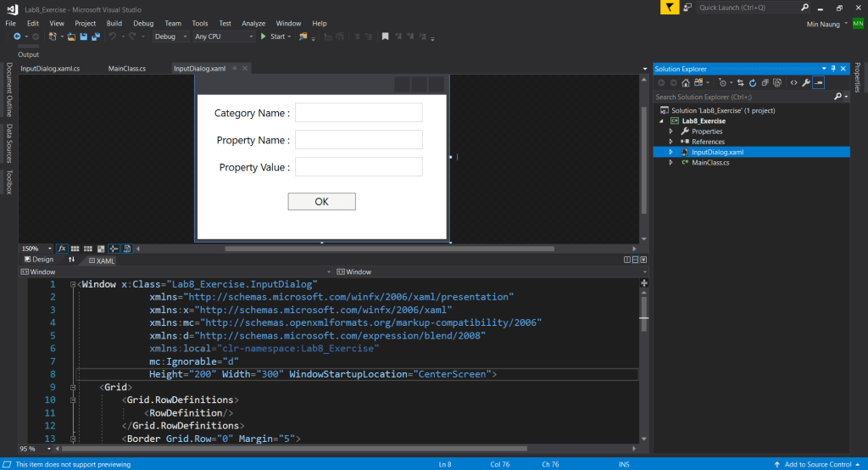868x470 pixels.
Task: Click the swap panes arrows beside Design tab
Action: point(71,260)
